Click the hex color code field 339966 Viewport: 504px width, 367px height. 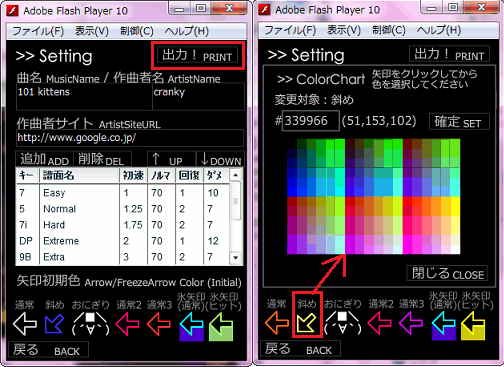tap(311, 121)
